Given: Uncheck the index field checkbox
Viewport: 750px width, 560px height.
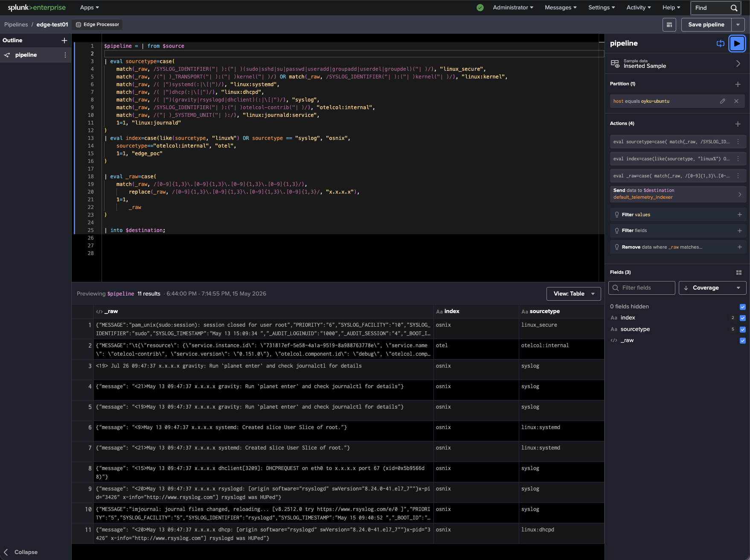Looking at the screenshot, I should (x=743, y=318).
